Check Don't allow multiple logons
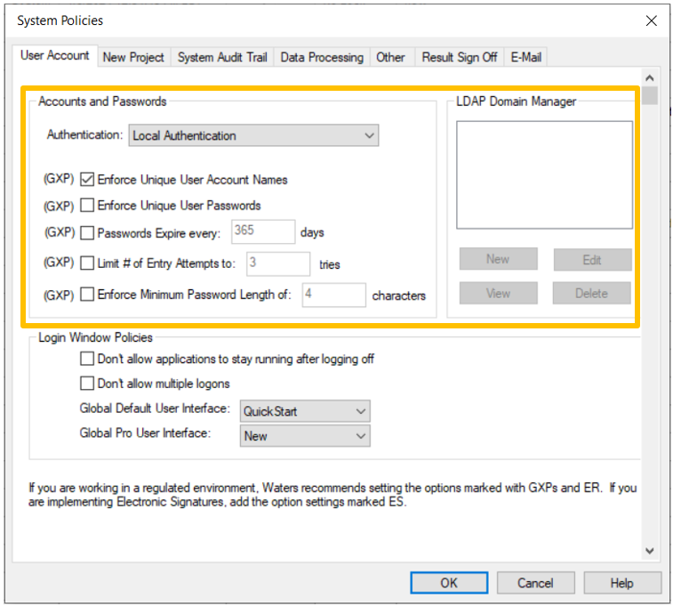Image resolution: width=673 pixels, height=607 pixels. (x=87, y=383)
